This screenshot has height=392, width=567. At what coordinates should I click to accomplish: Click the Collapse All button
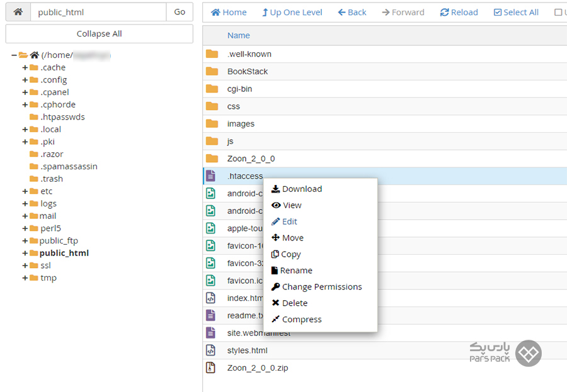[x=99, y=33]
